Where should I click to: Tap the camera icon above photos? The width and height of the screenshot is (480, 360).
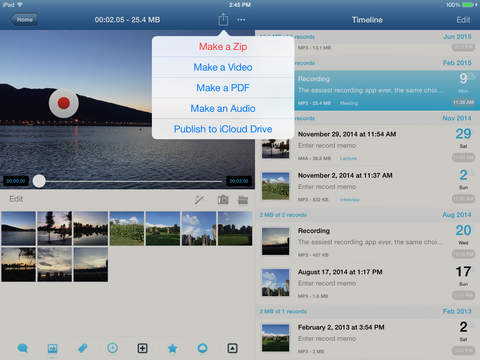[223, 200]
